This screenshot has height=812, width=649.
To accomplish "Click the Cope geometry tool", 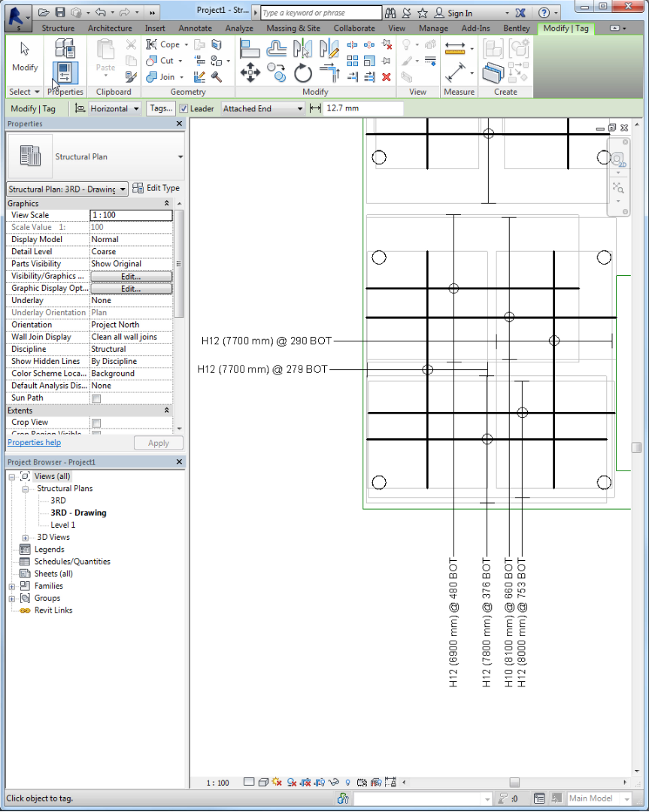I will pos(165,44).
